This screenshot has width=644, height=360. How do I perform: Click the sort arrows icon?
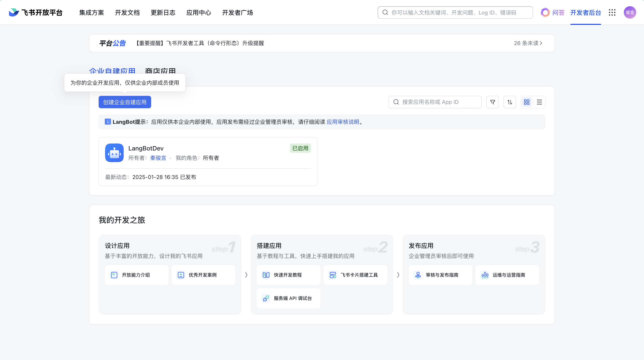point(510,102)
